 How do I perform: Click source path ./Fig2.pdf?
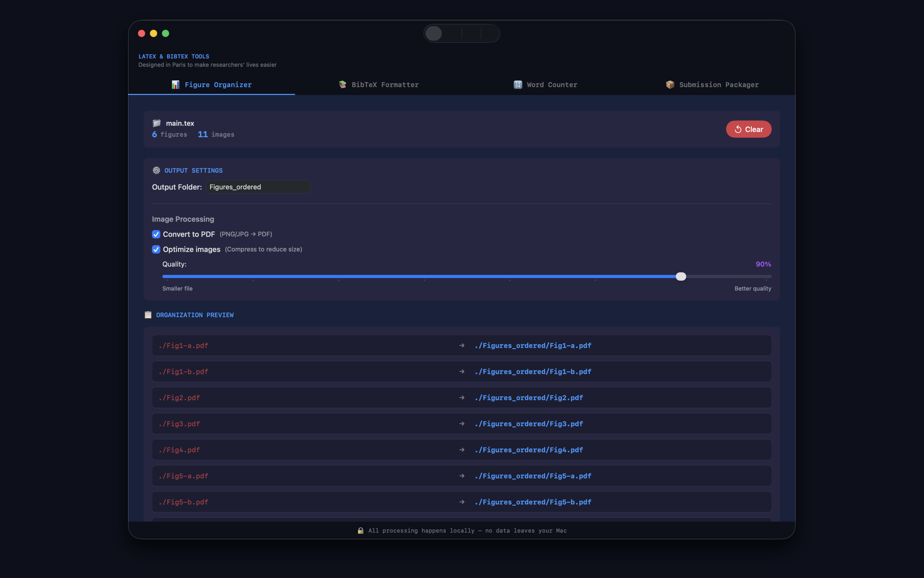point(179,398)
